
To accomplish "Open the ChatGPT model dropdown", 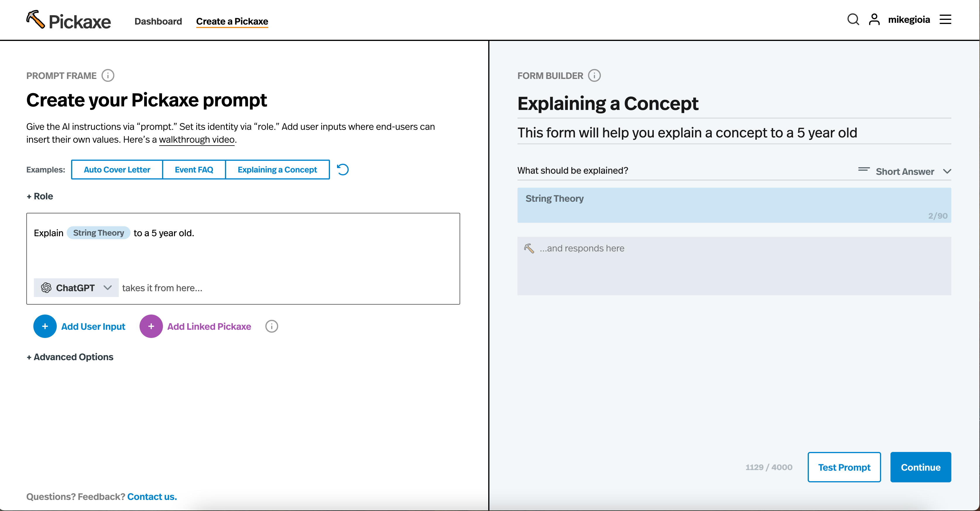I will pyautogui.click(x=76, y=288).
